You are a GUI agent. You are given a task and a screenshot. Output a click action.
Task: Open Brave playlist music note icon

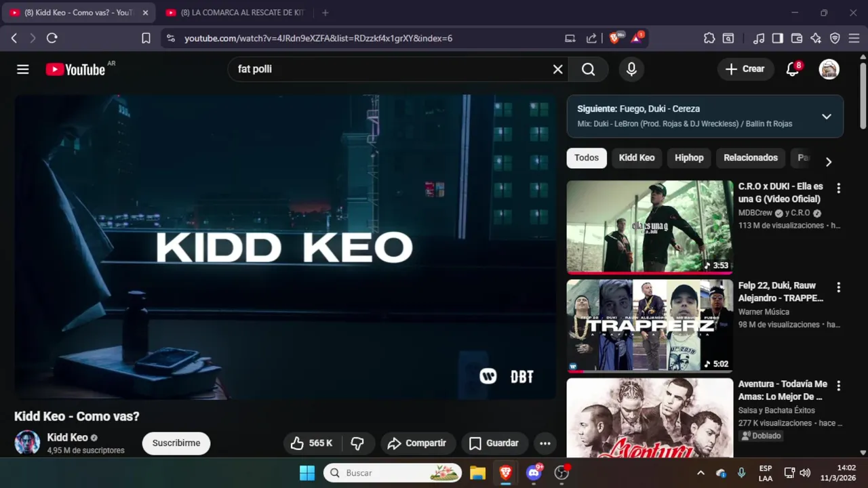(x=759, y=38)
